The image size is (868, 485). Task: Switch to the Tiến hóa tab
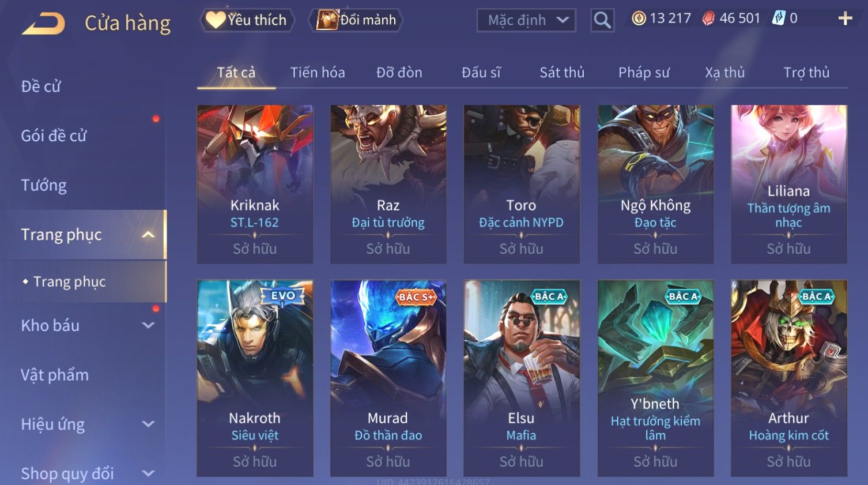(318, 73)
